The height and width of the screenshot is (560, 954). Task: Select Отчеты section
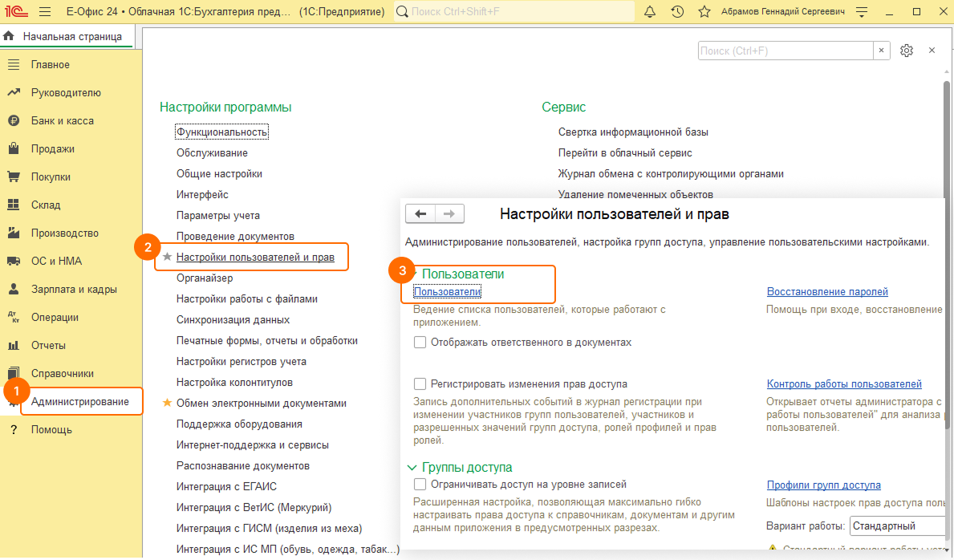coord(48,345)
